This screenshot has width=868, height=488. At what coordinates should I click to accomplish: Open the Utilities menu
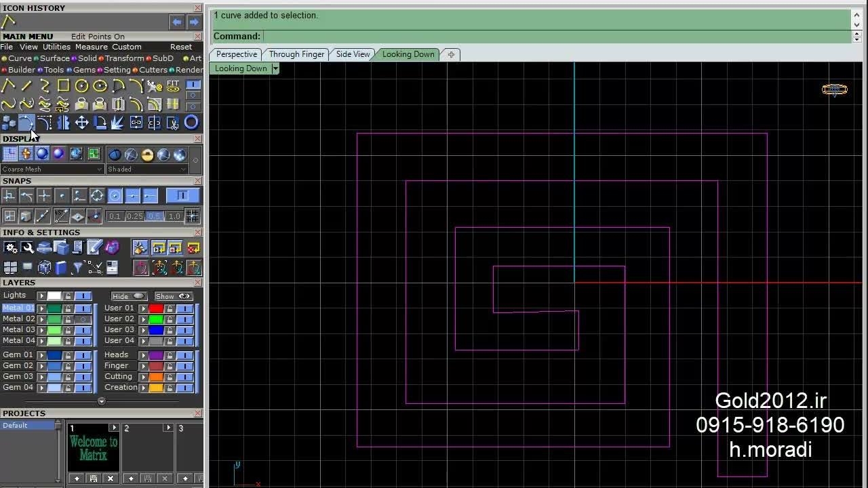tap(56, 47)
